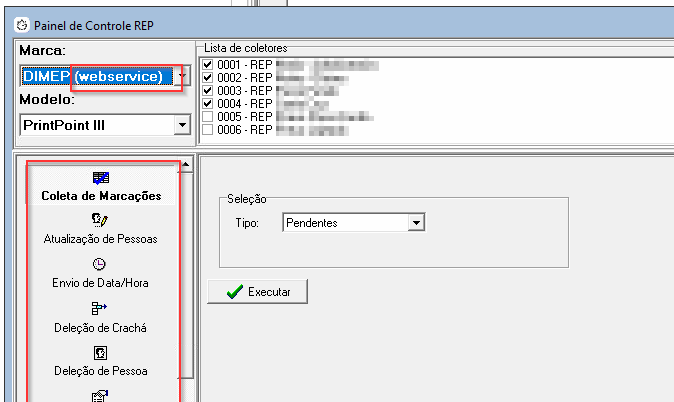Check the 0006 - REP collector box
Image resolution: width=674 pixels, height=402 pixels.
(208, 129)
